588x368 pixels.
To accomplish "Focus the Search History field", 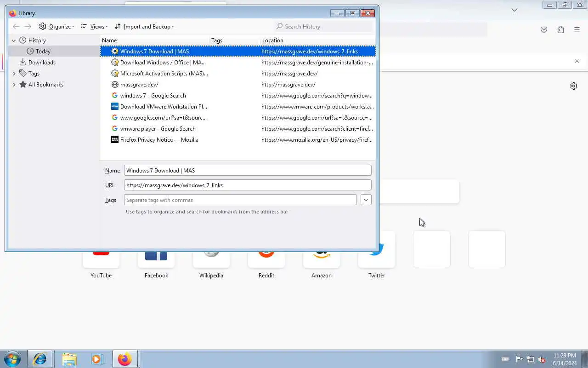I will tap(324, 27).
